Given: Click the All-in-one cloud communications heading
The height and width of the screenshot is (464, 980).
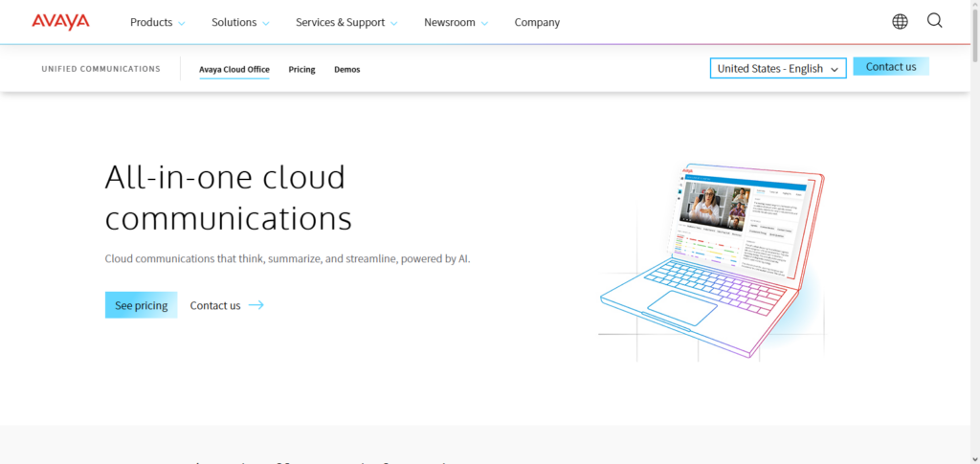Looking at the screenshot, I should [x=229, y=197].
